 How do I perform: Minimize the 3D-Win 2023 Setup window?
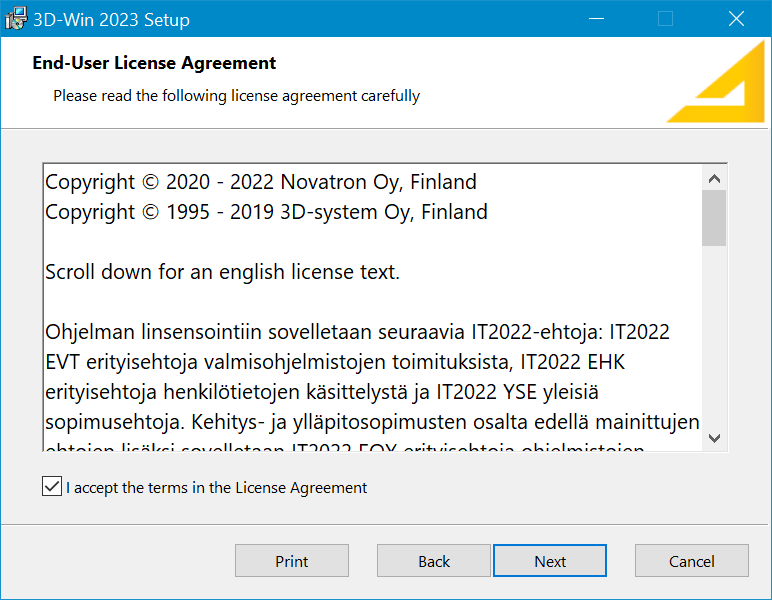point(596,19)
